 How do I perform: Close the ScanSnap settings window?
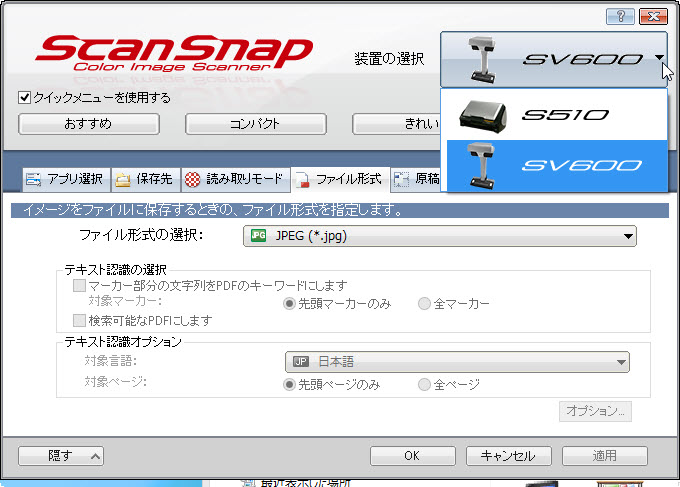pyautogui.click(x=654, y=16)
